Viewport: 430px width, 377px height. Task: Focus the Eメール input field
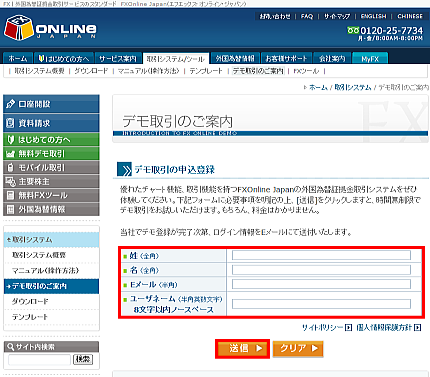point(321,284)
